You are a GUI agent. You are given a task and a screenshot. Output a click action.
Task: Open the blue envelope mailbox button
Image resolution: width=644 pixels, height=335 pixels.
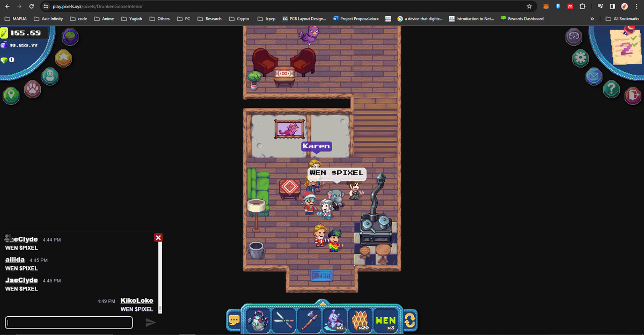tap(594, 76)
